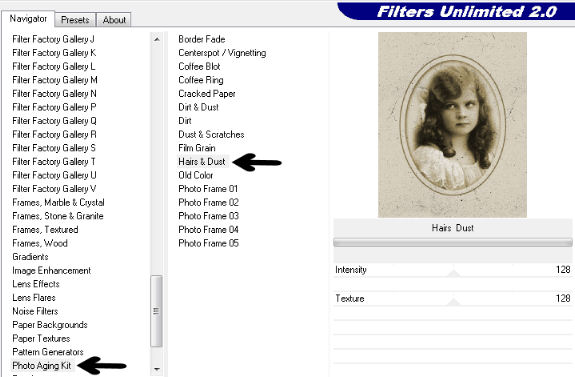Open the Paper Textures category
Image resolution: width=575 pixels, height=377 pixels.
coord(41,338)
